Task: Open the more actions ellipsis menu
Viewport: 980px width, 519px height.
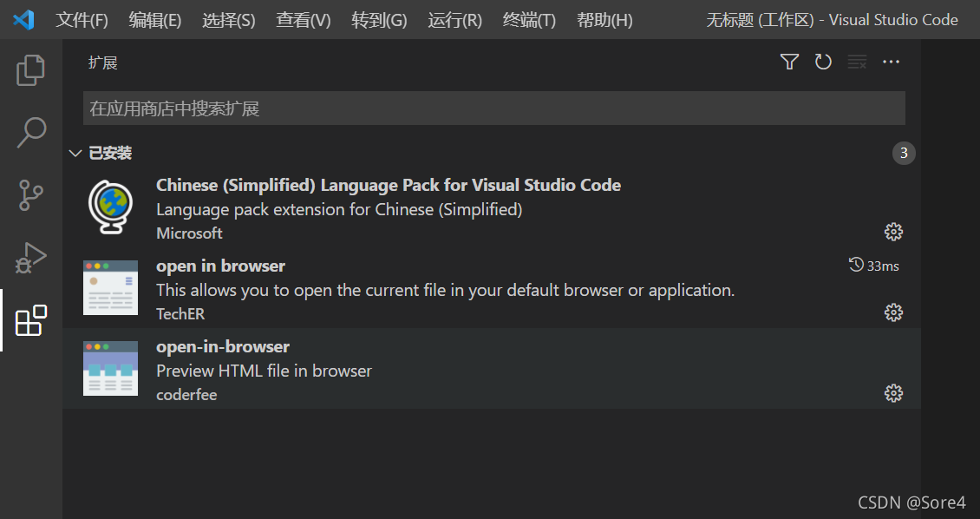Action: [891, 62]
